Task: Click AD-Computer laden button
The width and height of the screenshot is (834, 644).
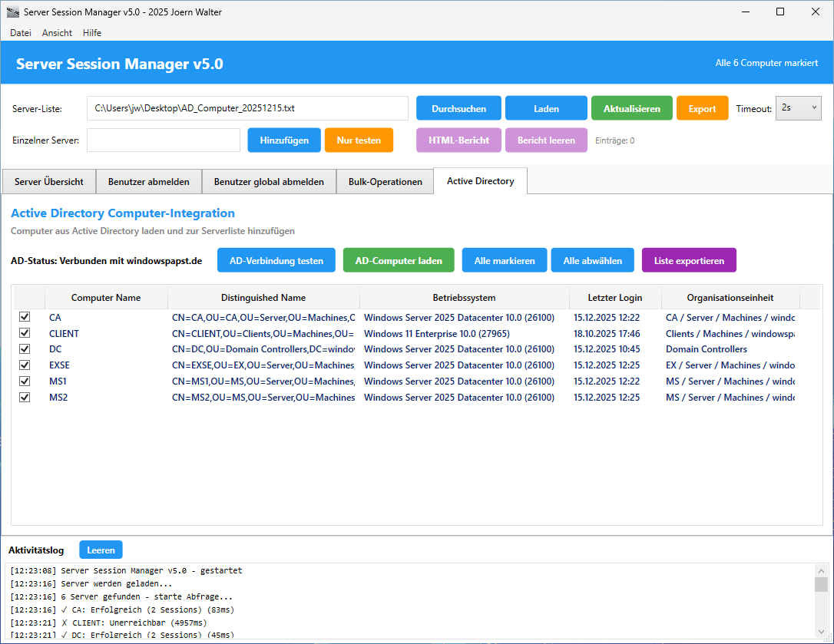Action: pos(398,260)
